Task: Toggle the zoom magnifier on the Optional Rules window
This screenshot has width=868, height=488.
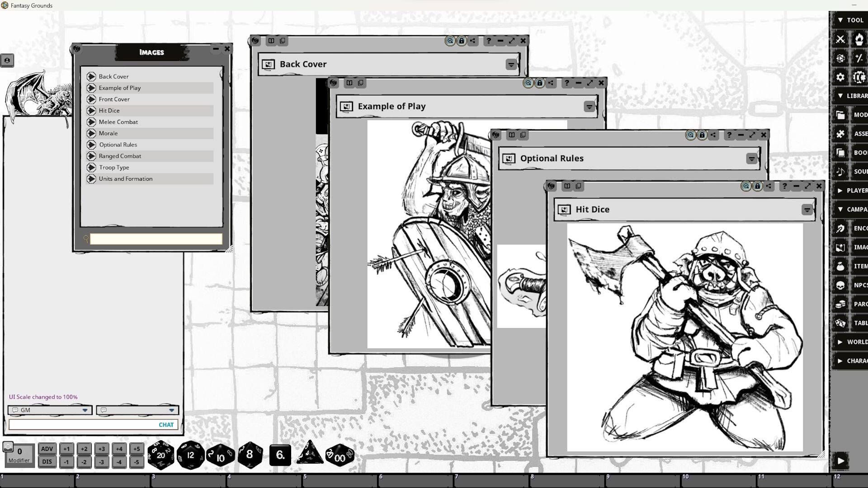Action: pos(691,135)
